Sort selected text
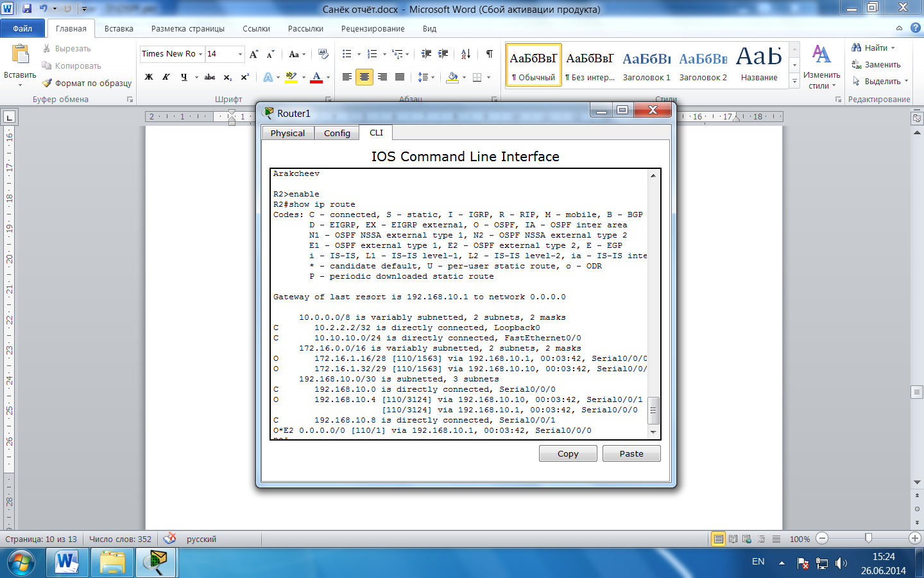The image size is (924, 578). (x=466, y=54)
